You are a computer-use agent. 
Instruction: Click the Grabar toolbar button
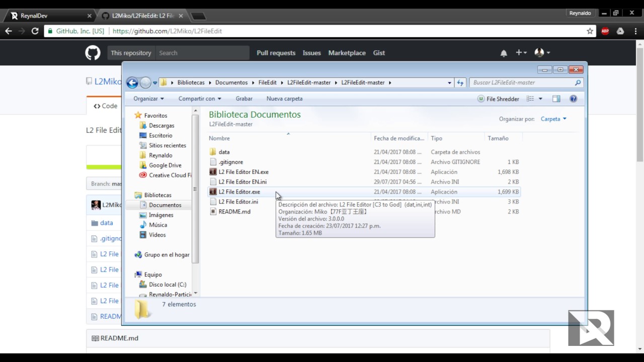point(244,99)
